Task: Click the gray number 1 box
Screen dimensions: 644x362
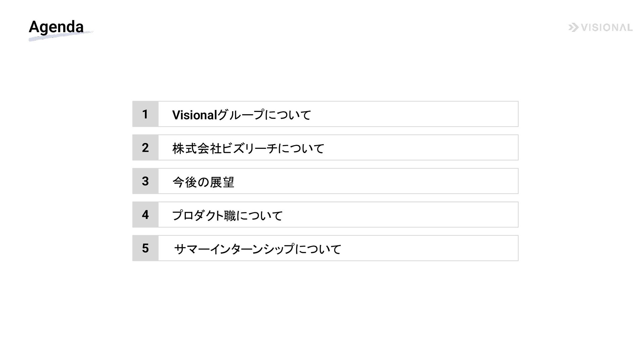Action: click(x=145, y=114)
